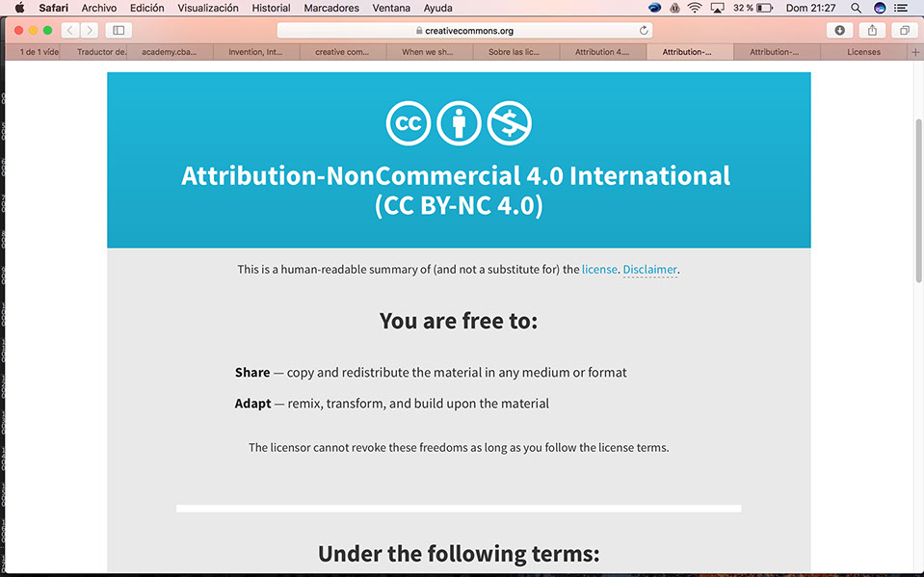Click the battery status icon
The image size is (924, 577).
click(x=764, y=8)
